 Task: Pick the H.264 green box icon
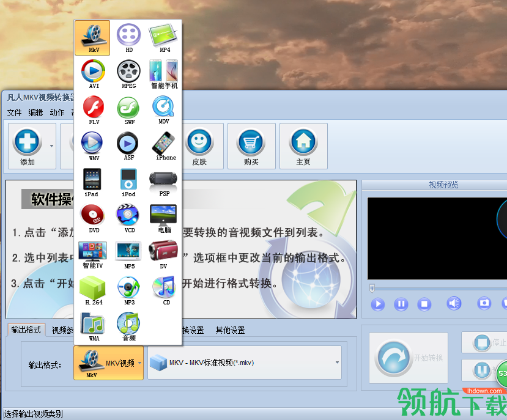tap(93, 290)
